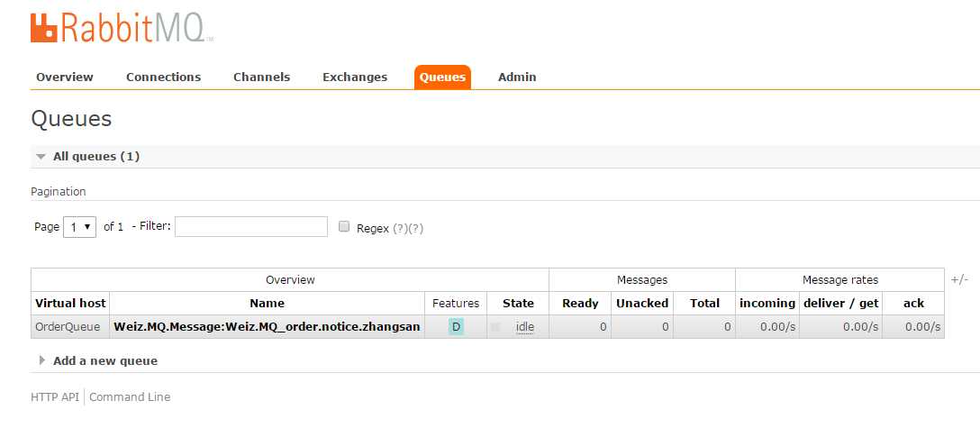Sort by the deliver / get column
The width and height of the screenshot is (980, 428).
(840, 303)
